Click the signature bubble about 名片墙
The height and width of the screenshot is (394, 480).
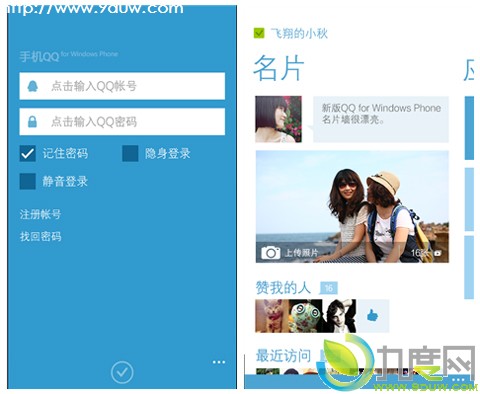tap(381, 119)
